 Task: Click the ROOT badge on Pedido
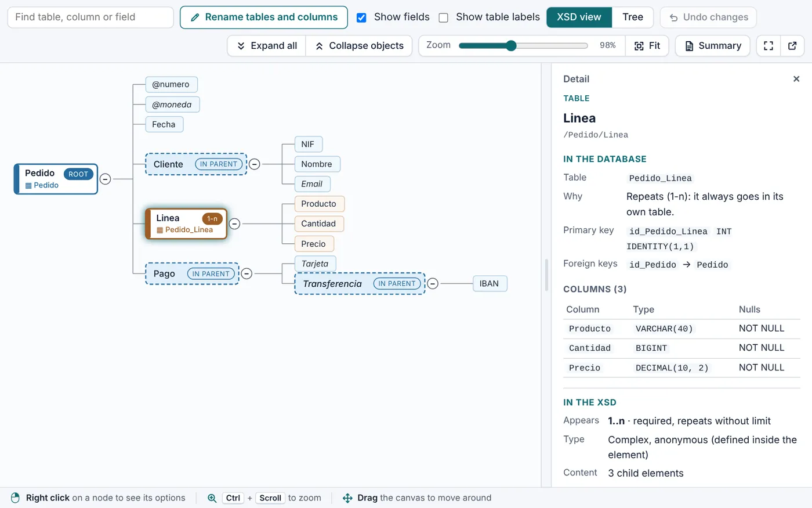click(78, 174)
